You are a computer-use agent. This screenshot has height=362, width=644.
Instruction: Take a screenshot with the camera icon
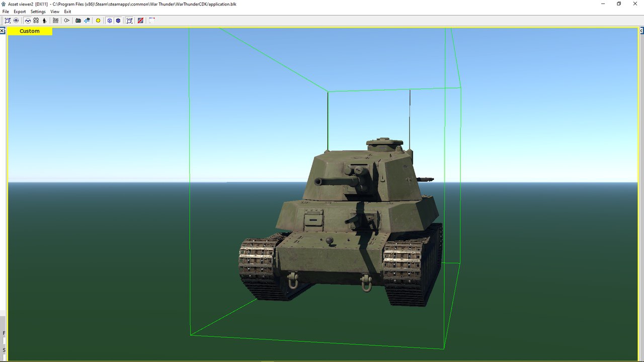point(78,21)
